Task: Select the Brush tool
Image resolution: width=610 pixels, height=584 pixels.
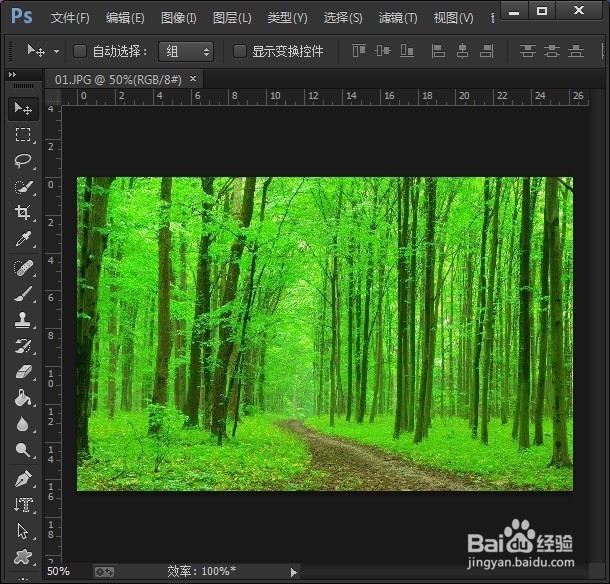Action: coord(23,294)
